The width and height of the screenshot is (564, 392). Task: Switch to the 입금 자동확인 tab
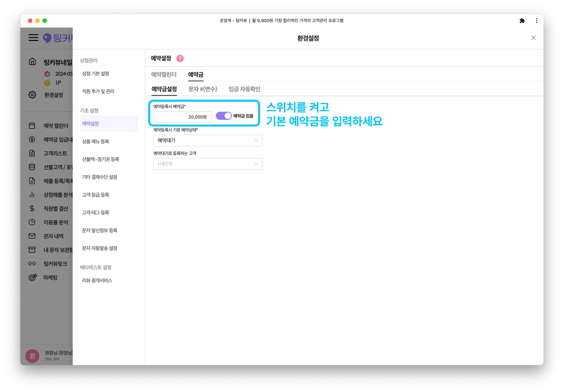pos(244,89)
